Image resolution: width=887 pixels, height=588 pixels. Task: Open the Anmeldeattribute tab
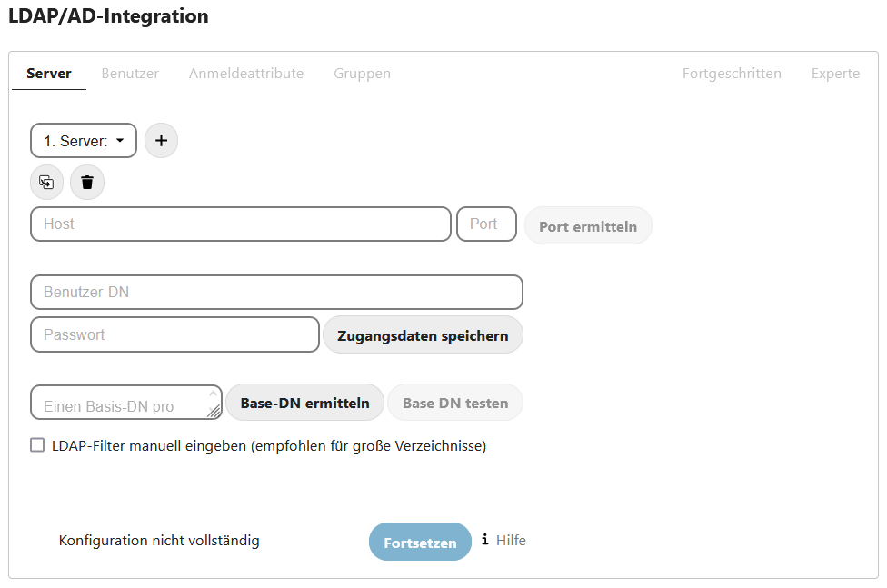tap(246, 74)
